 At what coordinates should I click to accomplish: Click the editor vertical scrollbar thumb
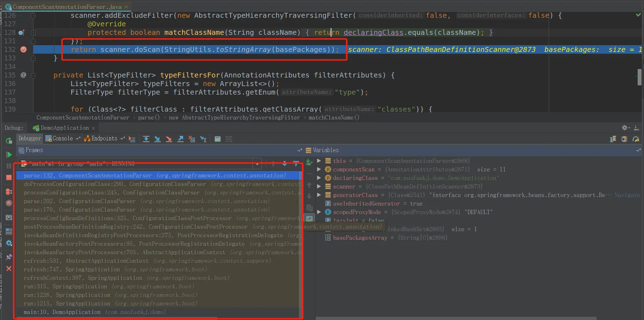639,77
